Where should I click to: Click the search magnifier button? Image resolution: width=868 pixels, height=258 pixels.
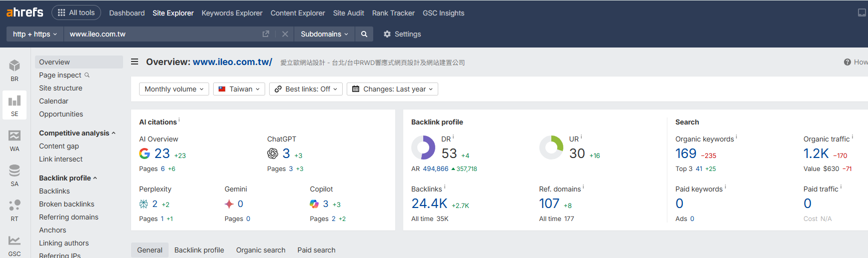tap(364, 34)
